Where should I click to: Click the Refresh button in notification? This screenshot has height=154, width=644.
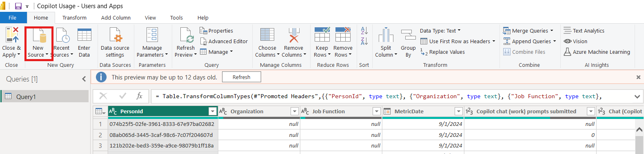point(242,77)
